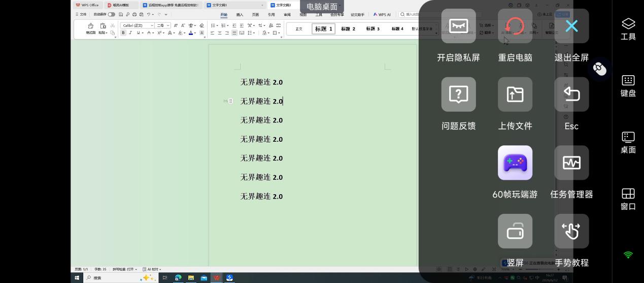Viewport: 644px width, 283px height.
Task: Open the 拼写检查 spell check dropdown
Action: click(x=125, y=269)
